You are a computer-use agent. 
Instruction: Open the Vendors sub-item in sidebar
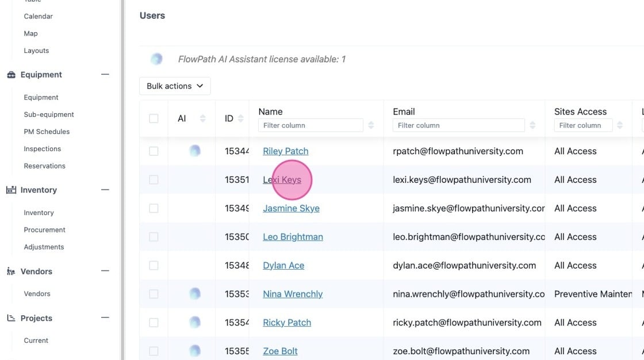pos(37,294)
